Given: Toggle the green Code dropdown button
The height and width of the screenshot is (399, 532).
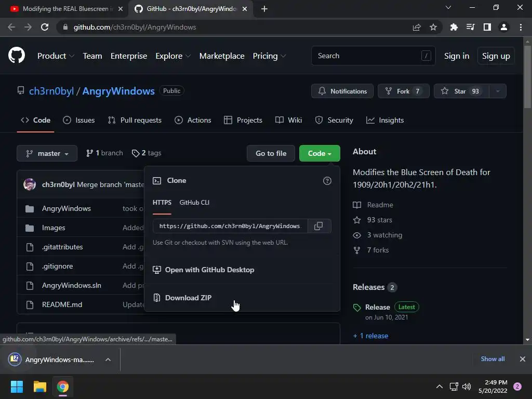Looking at the screenshot, I should point(320,153).
